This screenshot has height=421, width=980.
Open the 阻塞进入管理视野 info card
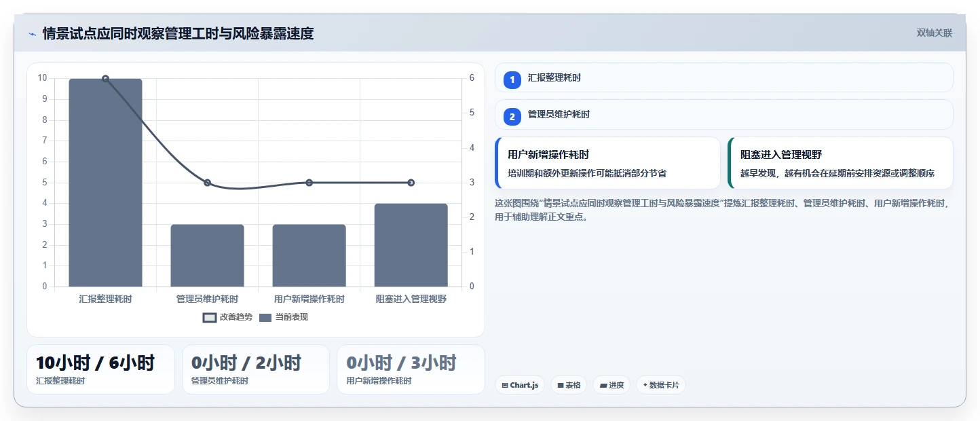tap(840, 163)
